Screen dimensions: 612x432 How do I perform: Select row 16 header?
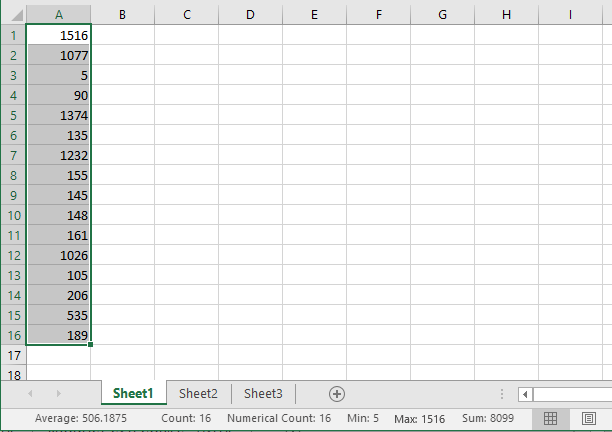[14, 335]
